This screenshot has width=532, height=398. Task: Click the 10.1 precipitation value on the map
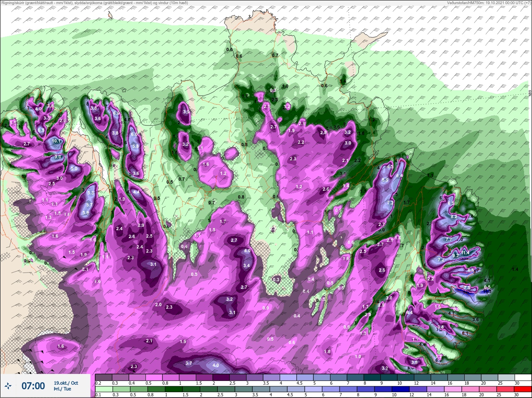[x=56, y=141]
